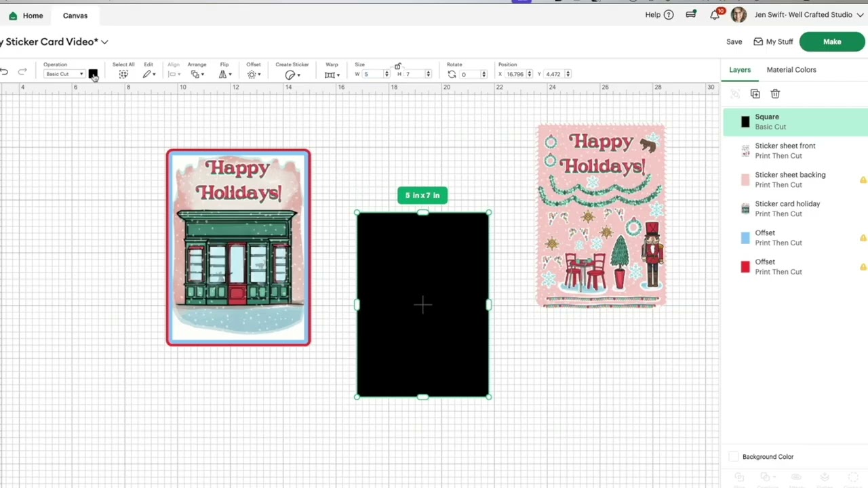
Task: Click the feedback chat icon
Action: pos(690,15)
